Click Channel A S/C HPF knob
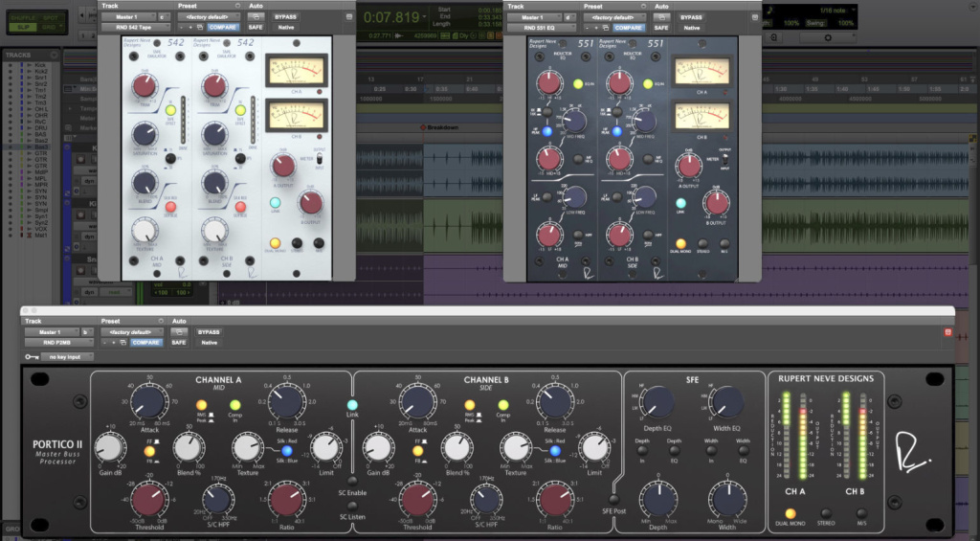This screenshot has width=980, height=541. coord(217,501)
